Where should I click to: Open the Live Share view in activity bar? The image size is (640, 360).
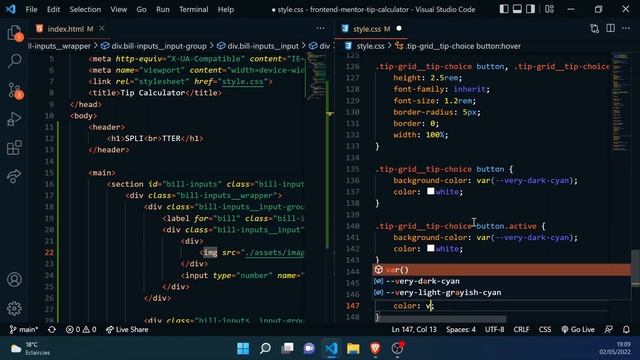(x=14, y=176)
